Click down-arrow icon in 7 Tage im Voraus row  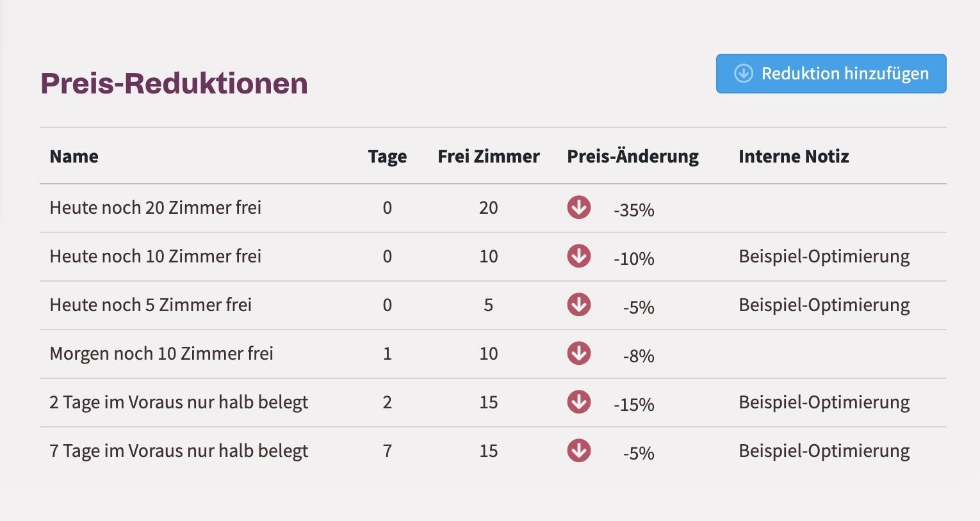tap(578, 451)
